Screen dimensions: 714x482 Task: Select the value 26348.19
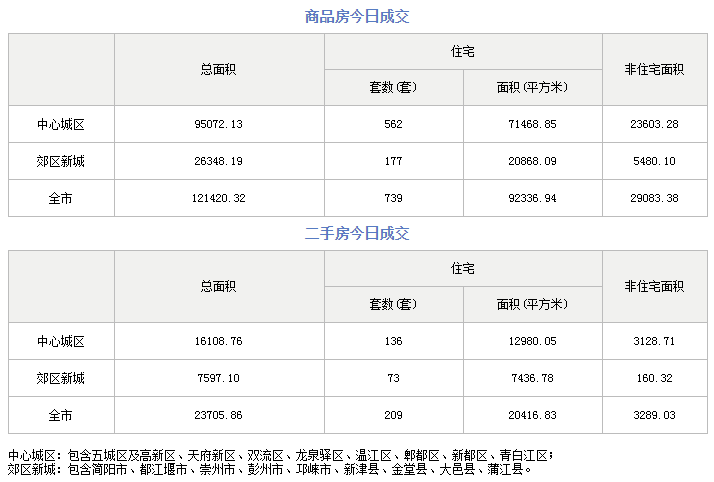click(x=219, y=161)
